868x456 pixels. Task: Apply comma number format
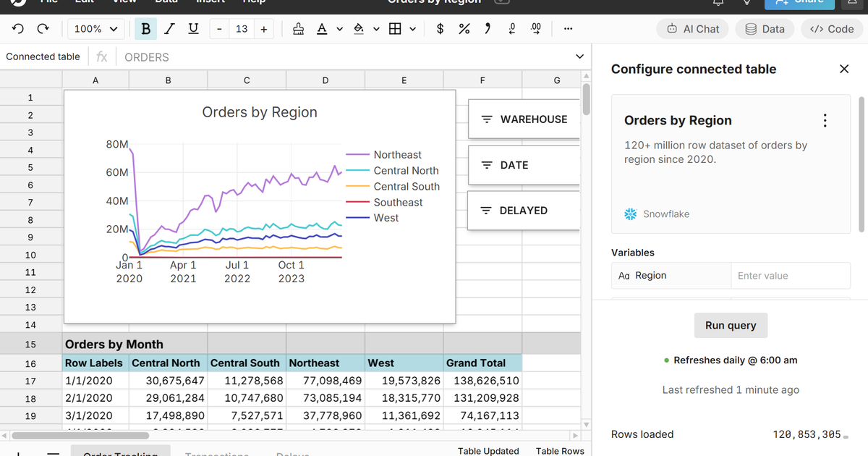[x=488, y=29]
